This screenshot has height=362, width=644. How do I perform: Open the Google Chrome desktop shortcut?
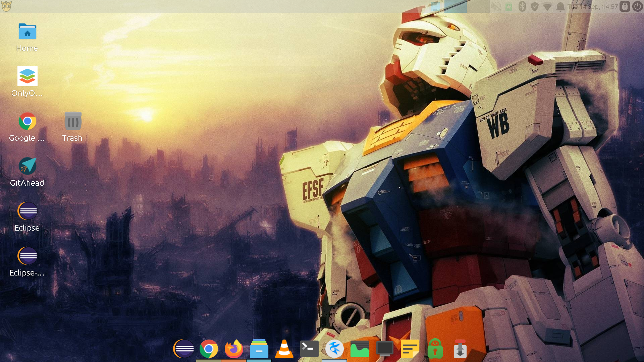[27, 121]
